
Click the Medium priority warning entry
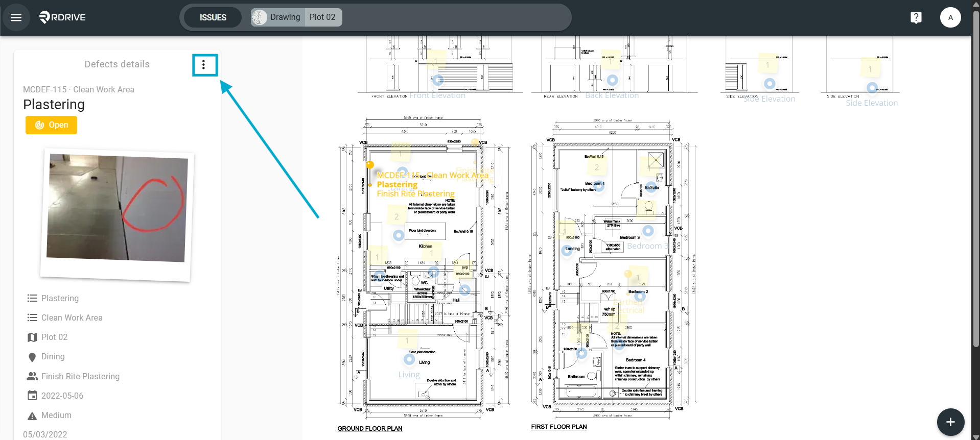(x=49, y=415)
